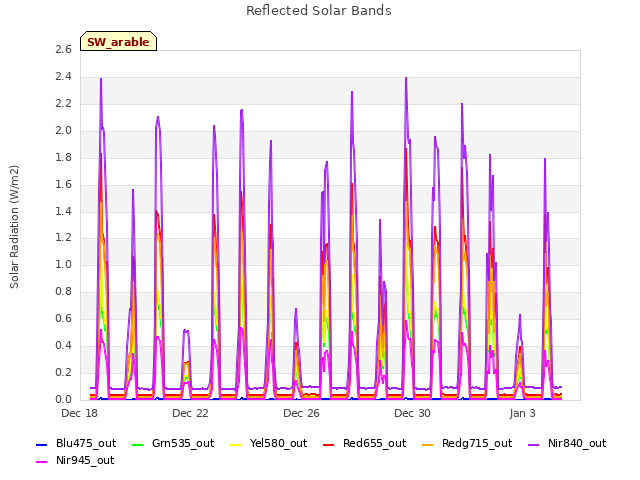Click the 1.0 y-axis tick label

pyautogui.click(x=63, y=264)
